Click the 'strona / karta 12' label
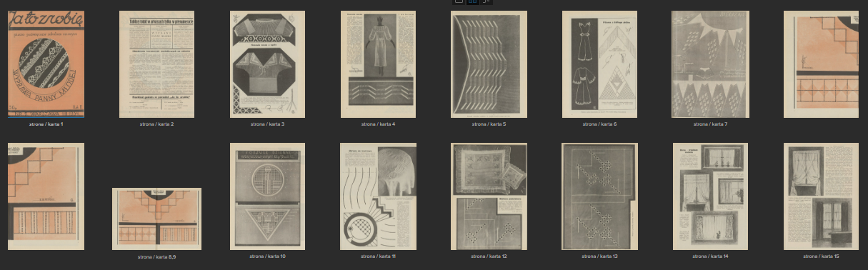Screen dimensions: 868x270 tap(489, 256)
